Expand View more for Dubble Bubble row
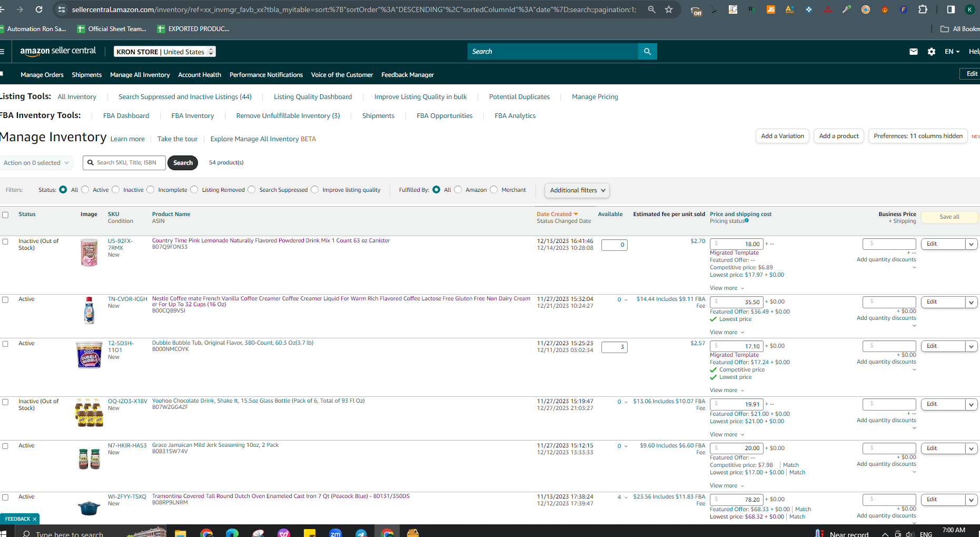980x537 pixels. pos(727,390)
